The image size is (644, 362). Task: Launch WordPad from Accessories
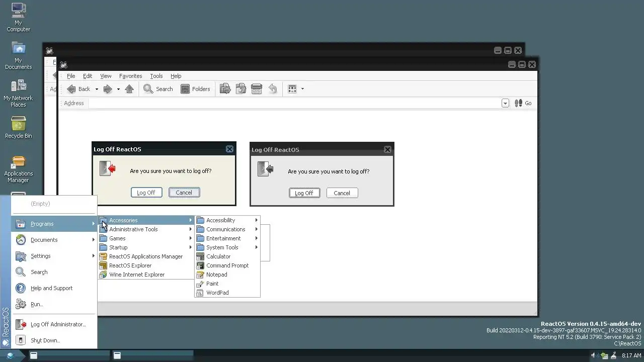point(227,293)
